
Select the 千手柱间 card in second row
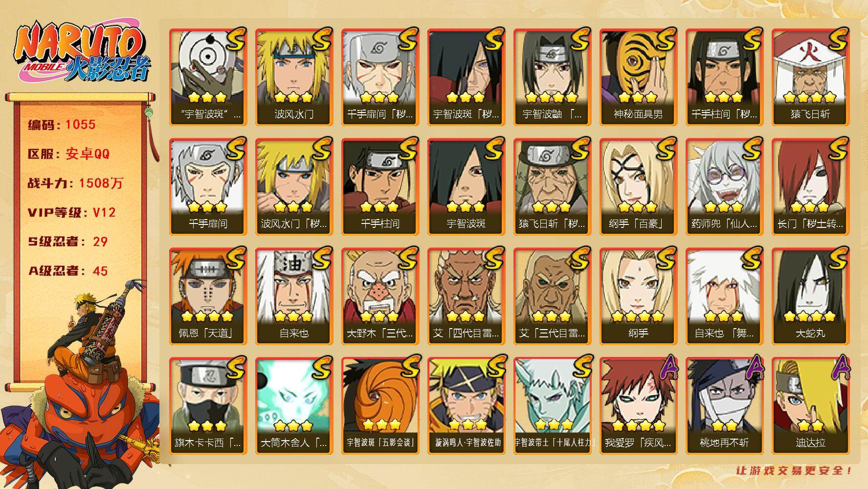[x=380, y=186]
